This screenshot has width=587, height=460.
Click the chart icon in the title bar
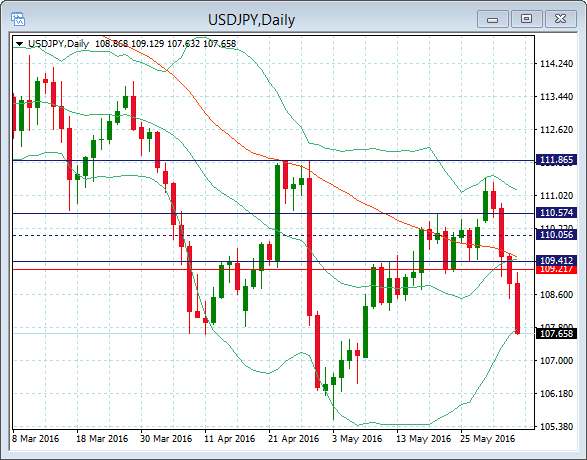[18, 19]
